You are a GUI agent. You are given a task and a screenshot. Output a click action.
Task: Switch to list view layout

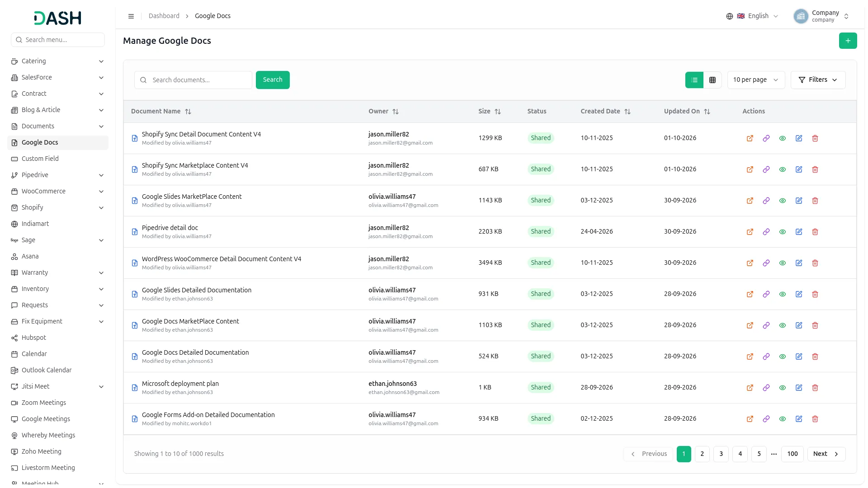click(694, 80)
